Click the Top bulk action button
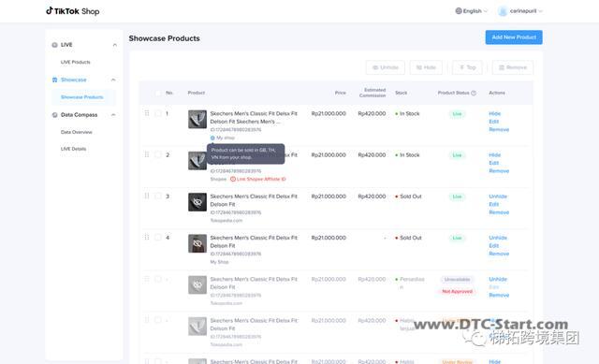Screen dimensions: 599x364 click(467, 67)
